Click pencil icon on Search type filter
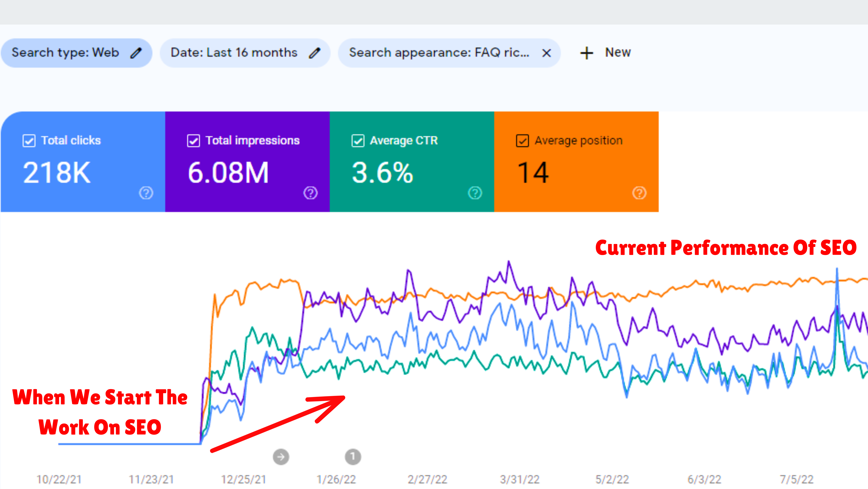Screen dimensions: 868x489 [x=136, y=53]
